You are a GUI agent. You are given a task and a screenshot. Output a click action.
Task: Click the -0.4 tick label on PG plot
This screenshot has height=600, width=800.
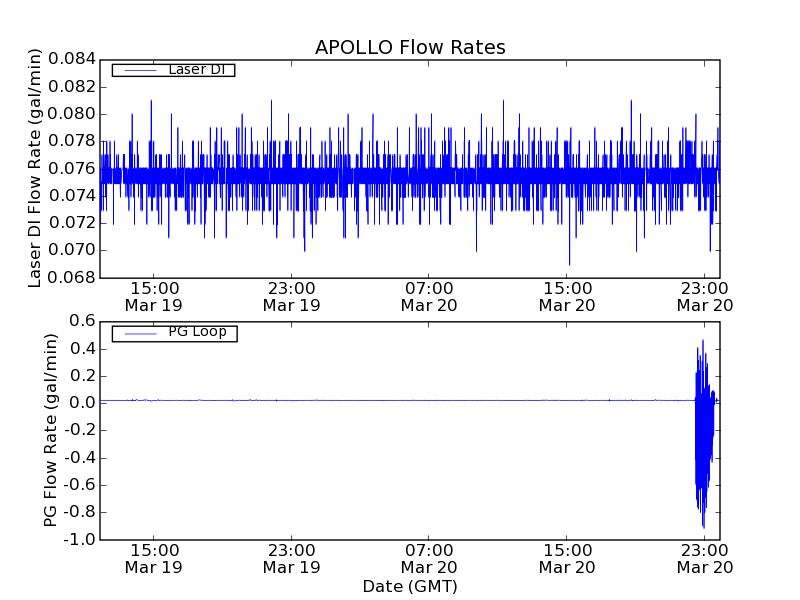80,458
